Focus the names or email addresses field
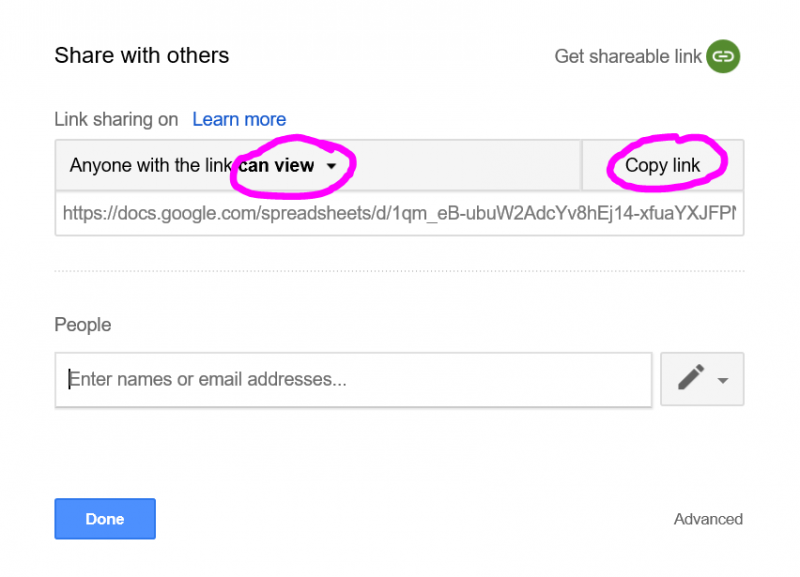The width and height of the screenshot is (800, 577). [x=353, y=380]
